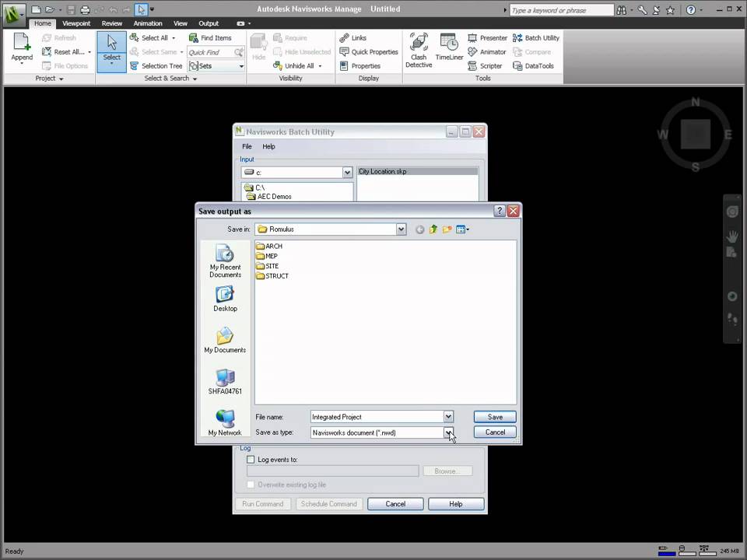Image resolution: width=747 pixels, height=560 pixels.
Task: Click the keyword or phrase search field
Action: point(562,10)
